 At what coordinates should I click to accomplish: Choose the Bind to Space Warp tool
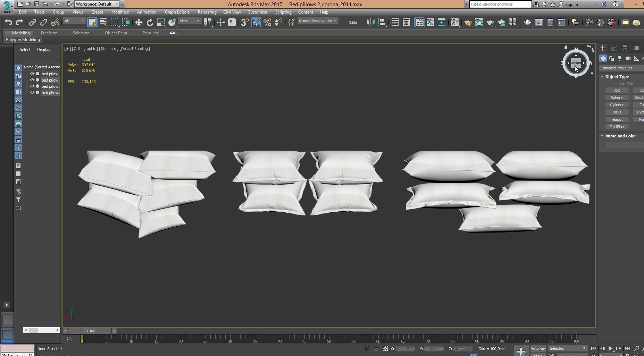pos(55,23)
